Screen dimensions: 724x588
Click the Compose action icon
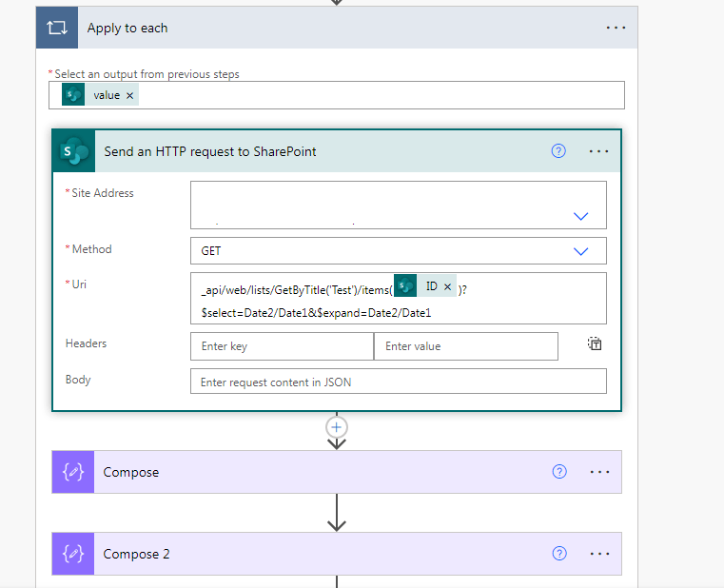coord(73,472)
